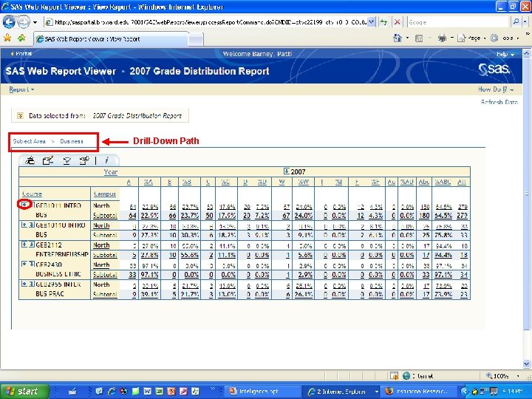Click the browser Forward button
The height and width of the screenshot is (399, 532).
click(x=24, y=22)
